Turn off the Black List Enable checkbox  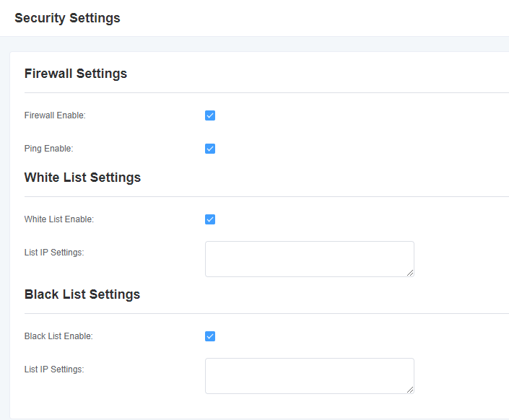pos(210,336)
